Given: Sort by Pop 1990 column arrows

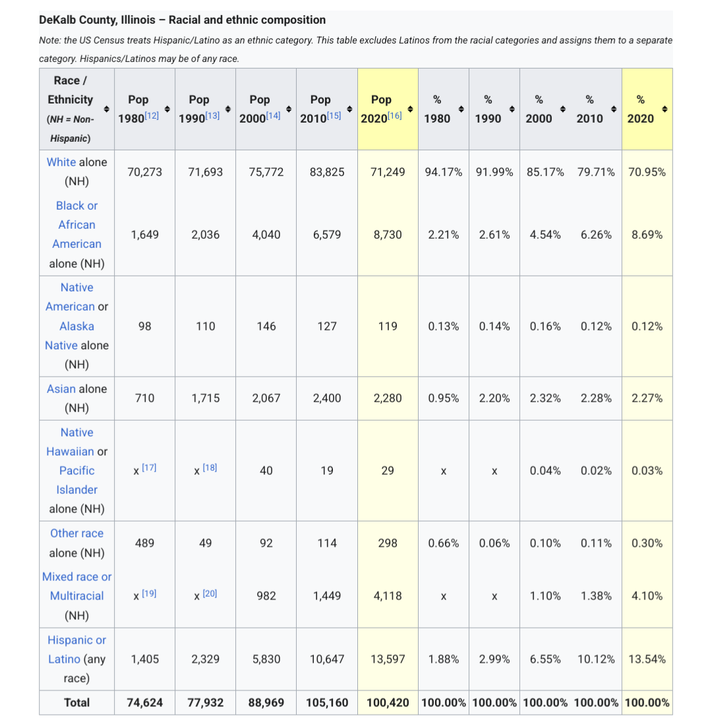Looking at the screenshot, I should pos(228,109).
